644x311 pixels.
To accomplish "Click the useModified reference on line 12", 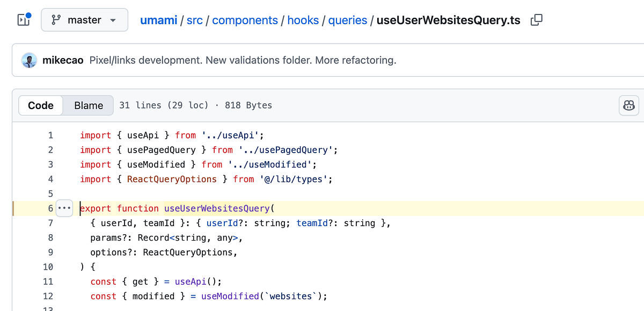I will (231, 296).
